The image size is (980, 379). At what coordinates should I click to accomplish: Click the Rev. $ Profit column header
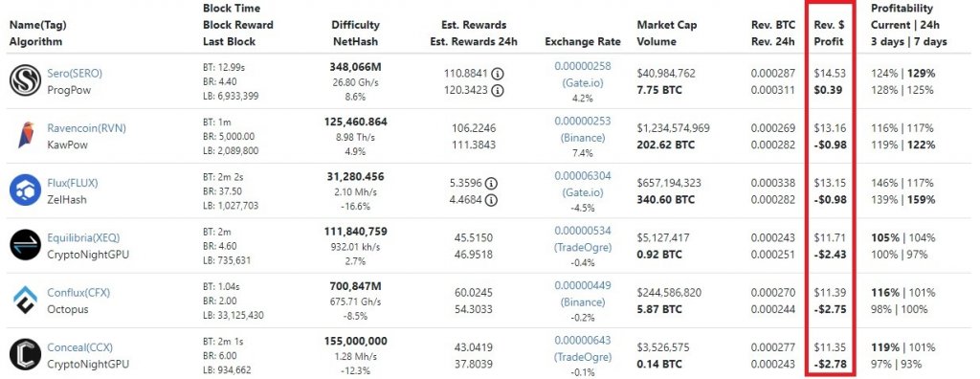pyautogui.click(x=830, y=33)
